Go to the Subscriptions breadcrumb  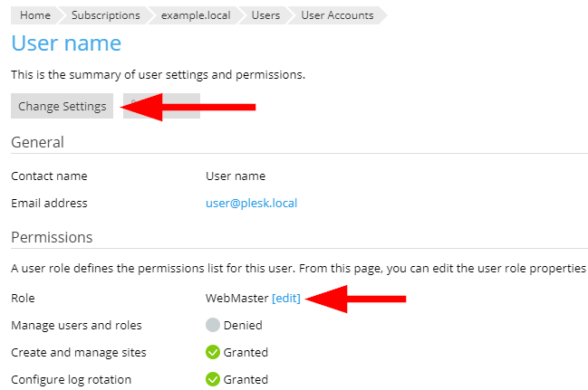click(x=105, y=15)
